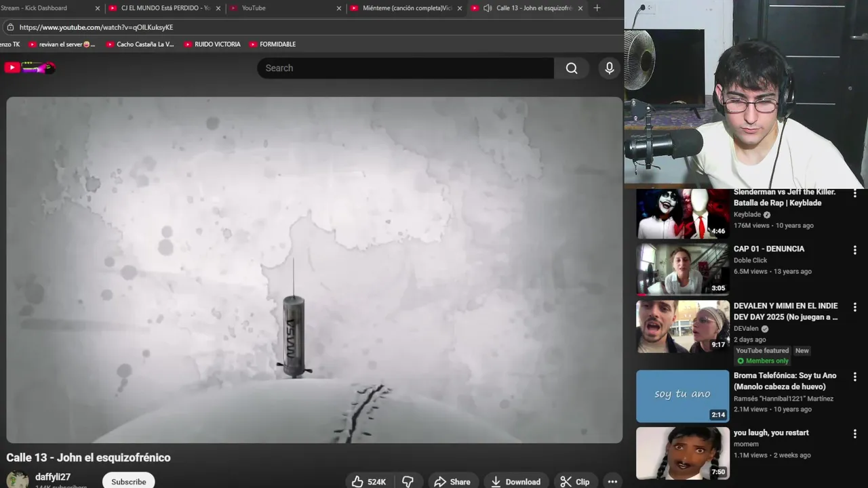868x488 pixels.
Task: Open Slenderman vs Jeff the Killer thumbnail
Action: (x=683, y=214)
